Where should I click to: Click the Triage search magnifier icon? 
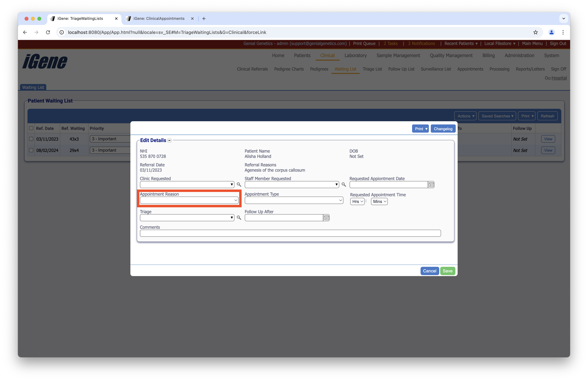tap(239, 218)
